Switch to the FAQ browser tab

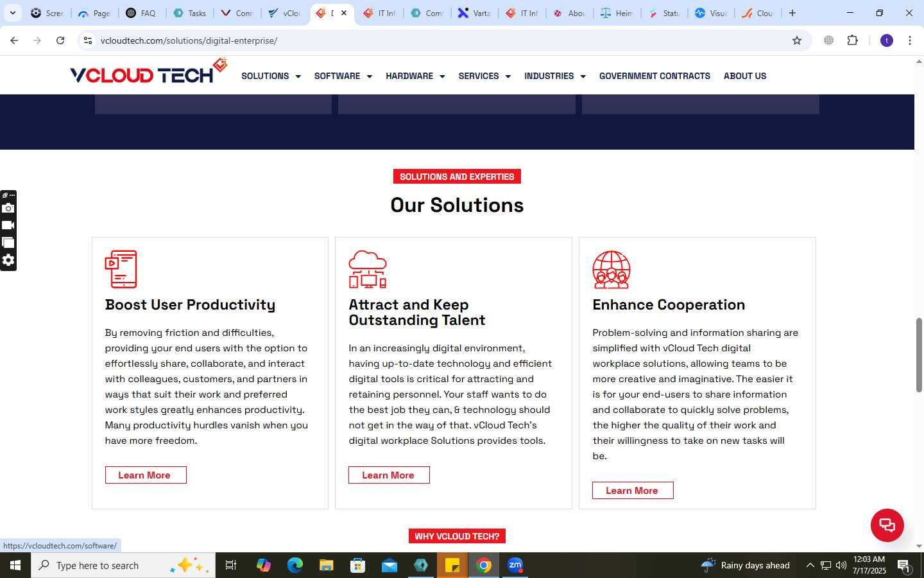tap(142, 13)
